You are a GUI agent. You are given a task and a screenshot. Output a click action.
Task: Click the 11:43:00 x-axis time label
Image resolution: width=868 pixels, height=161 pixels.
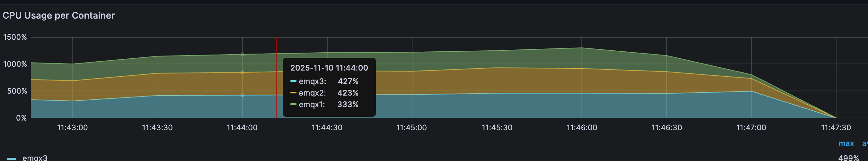coord(72,128)
